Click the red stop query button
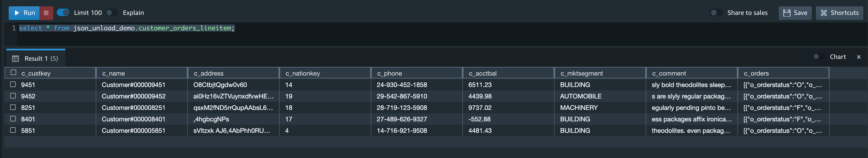The width and height of the screenshot is (868, 158). click(x=46, y=13)
